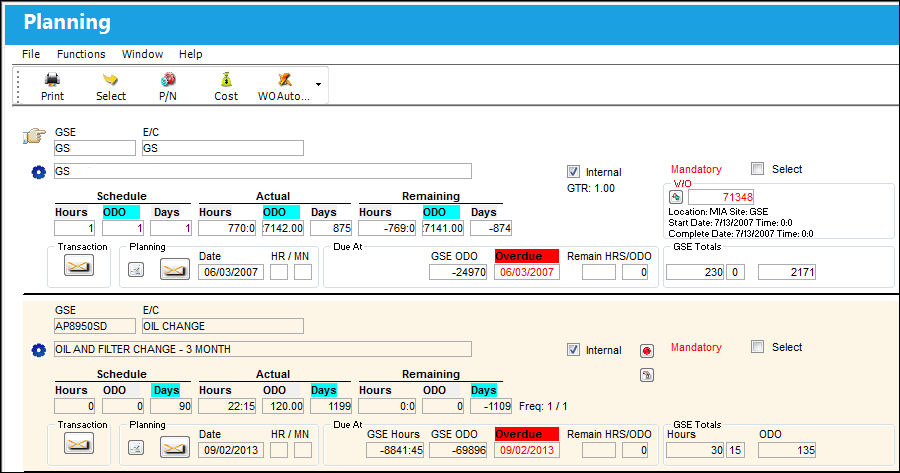Open the Window menu
The width and height of the screenshot is (900, 473).
(142, 54)
